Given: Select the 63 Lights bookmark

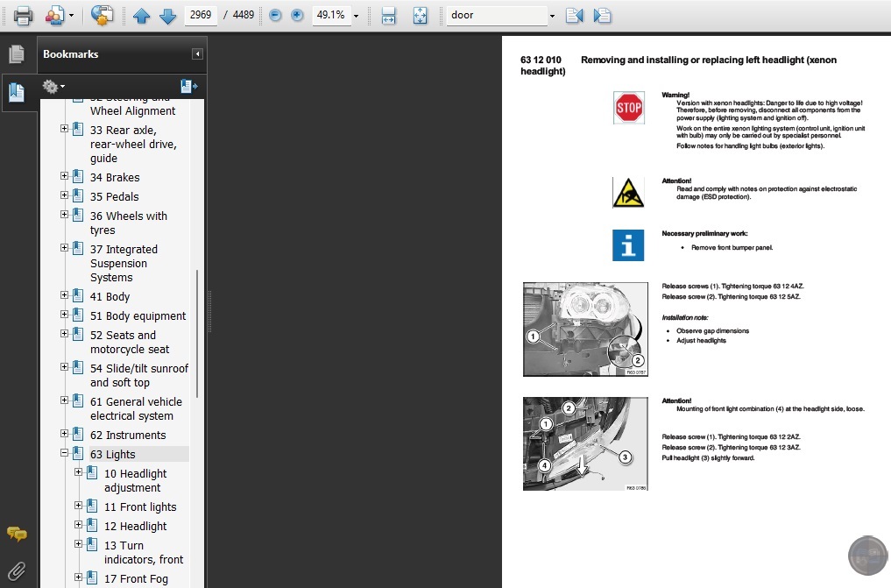Looking at the screenshot, I should click(112, 455).
